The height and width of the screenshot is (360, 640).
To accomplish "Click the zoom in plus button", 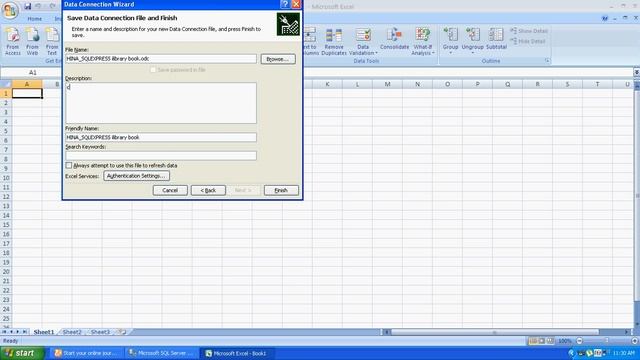I will (x=635, y=341).
